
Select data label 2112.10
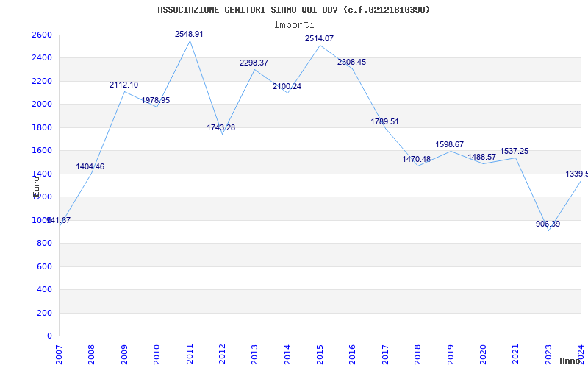123,85
